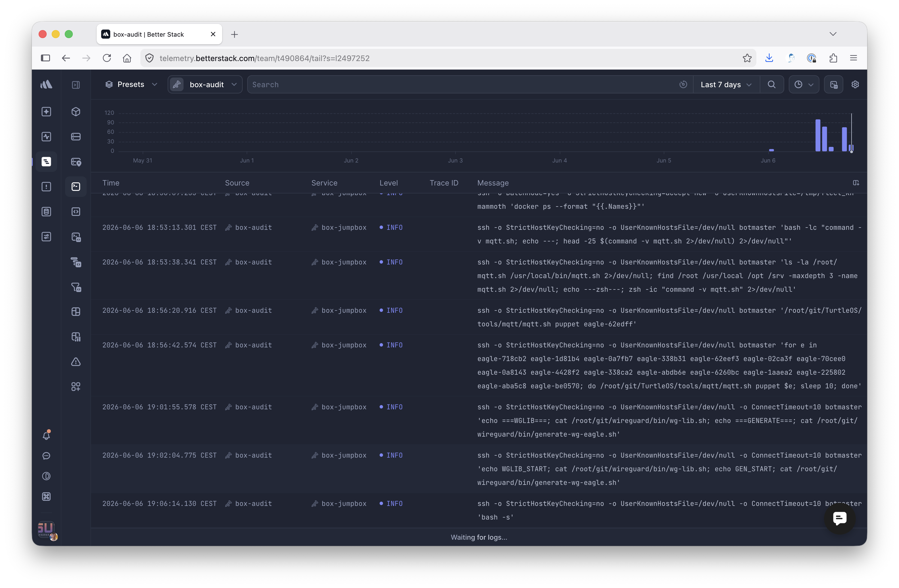This screenshot has height=588, width=899.
Task: Open the Presets dropdown
Action: coord(131,85)
